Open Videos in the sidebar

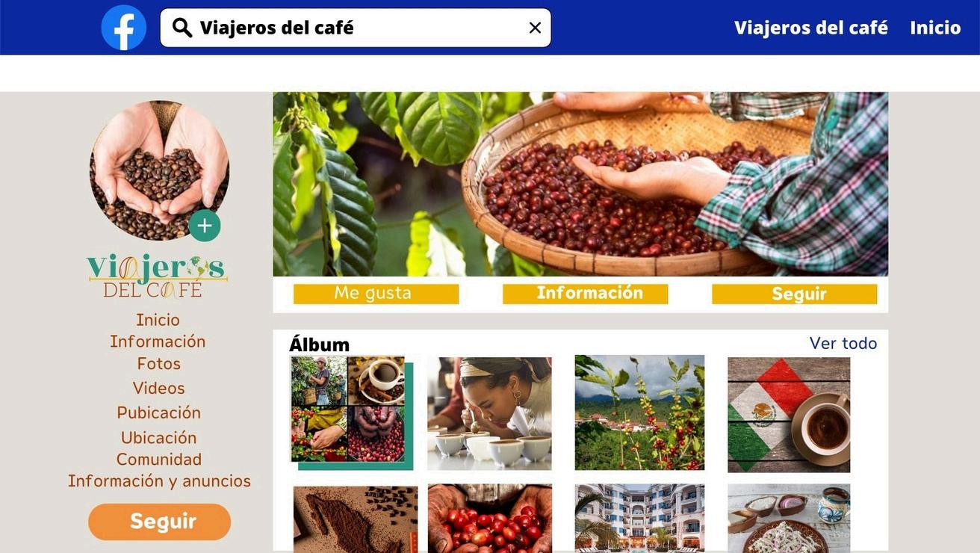158,389
